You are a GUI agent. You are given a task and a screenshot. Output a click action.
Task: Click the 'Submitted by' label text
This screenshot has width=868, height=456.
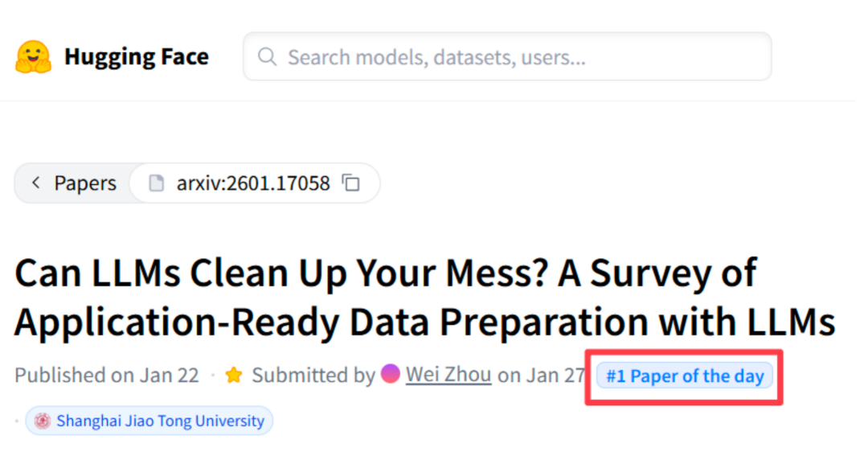[313, 376]
